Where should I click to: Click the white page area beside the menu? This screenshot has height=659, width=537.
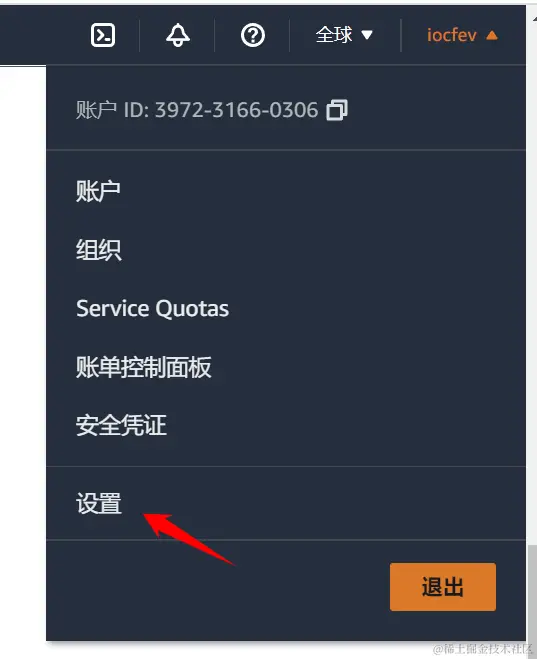pos(23,336)
